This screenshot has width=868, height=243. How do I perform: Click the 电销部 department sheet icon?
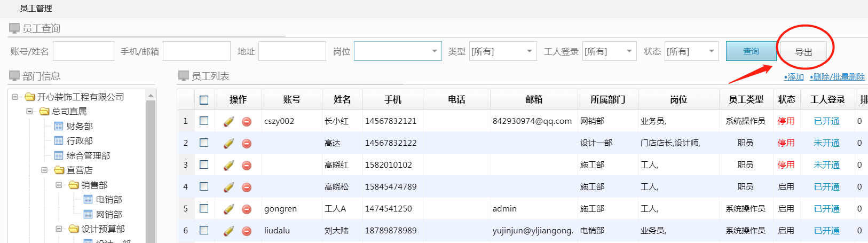[88, 199]
